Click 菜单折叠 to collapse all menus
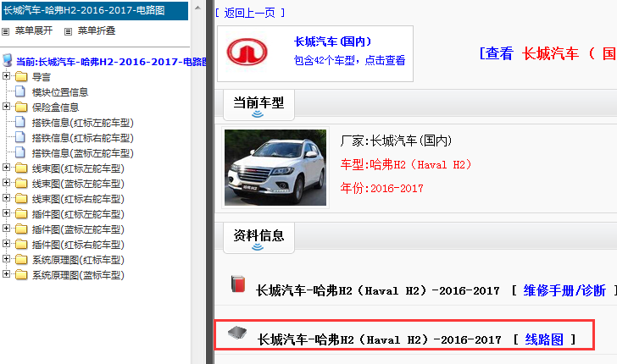The image size is (617, 364). 97,30
